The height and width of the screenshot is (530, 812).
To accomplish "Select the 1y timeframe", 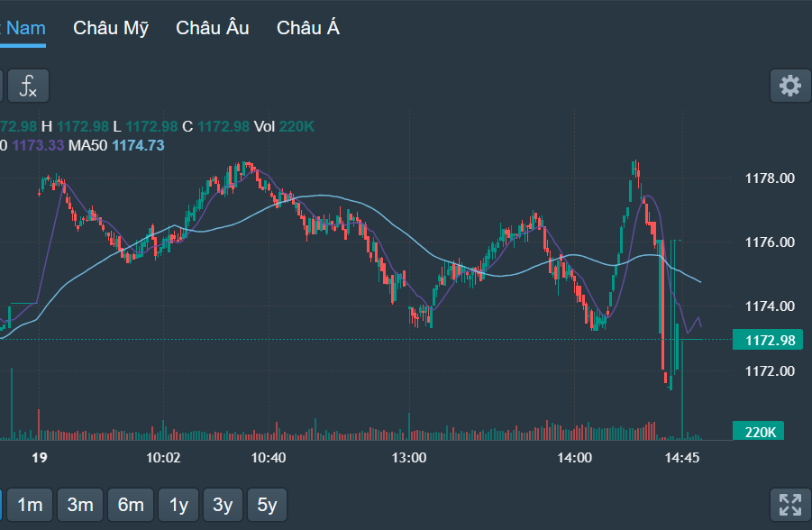I will coord(178,505).
